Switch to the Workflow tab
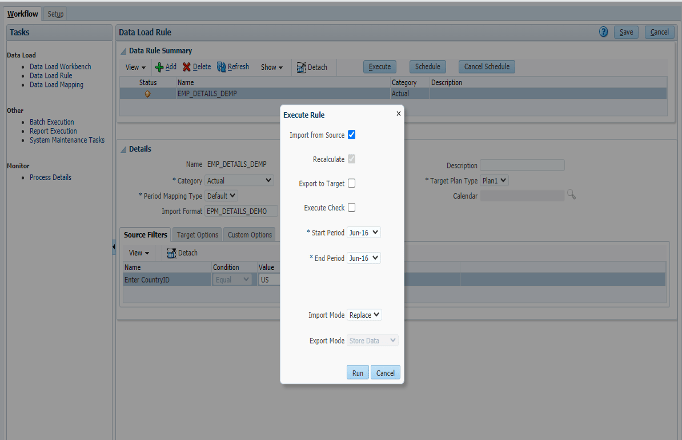This screenshot has width=682, height=440. coord(23,14)
